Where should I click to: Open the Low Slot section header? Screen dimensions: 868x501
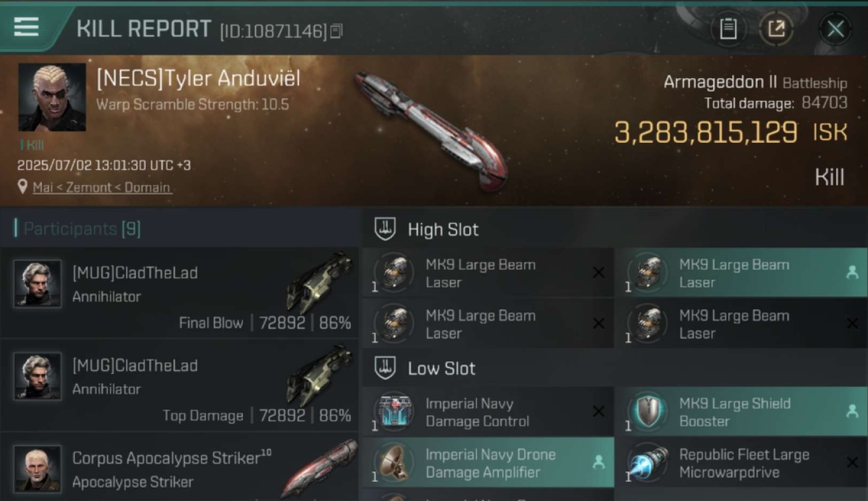614,368
